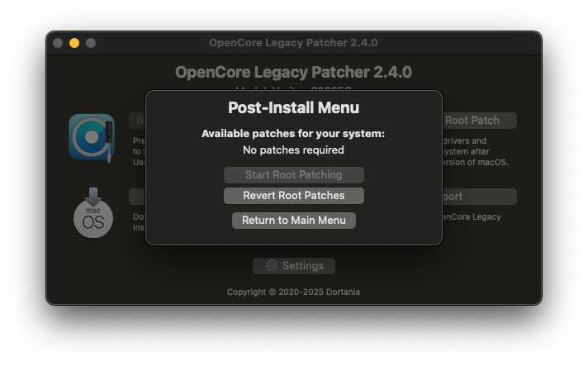Click the macOS installer download icon
This screenshot has height=366, width=588.
93,212
